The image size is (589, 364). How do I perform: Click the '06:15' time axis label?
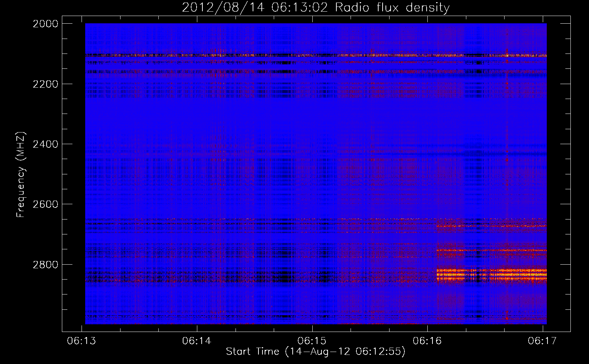tap(312, 341)
